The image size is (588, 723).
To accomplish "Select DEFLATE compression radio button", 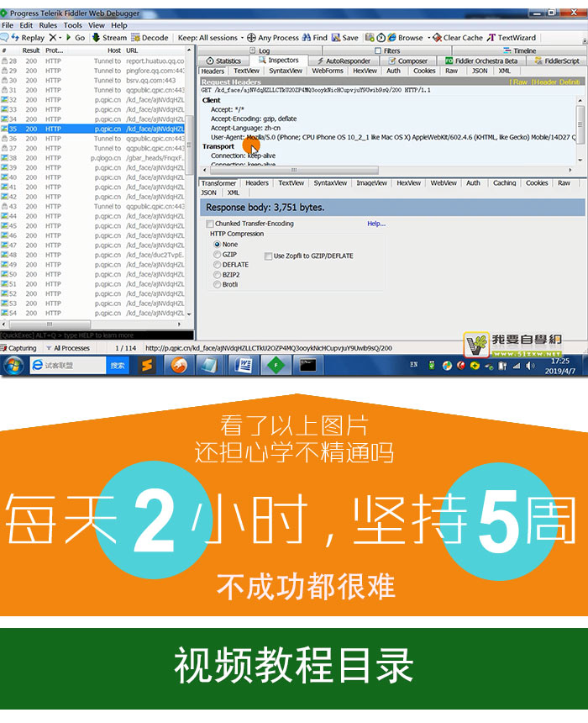I will (217, 265).
